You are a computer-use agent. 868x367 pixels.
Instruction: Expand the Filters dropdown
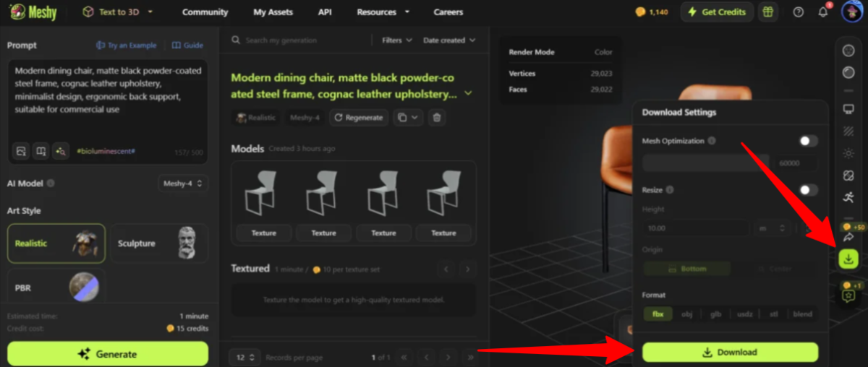click(x=397, y=40)
